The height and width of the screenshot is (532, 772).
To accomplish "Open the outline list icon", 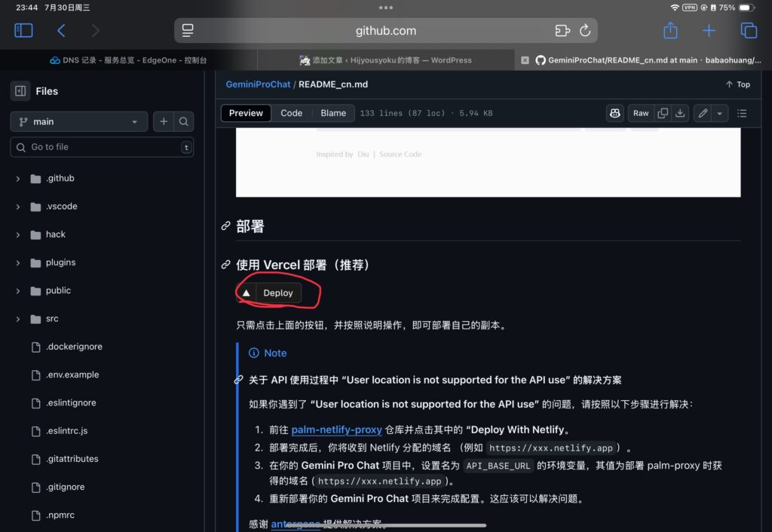I will [x=742, y=113].
